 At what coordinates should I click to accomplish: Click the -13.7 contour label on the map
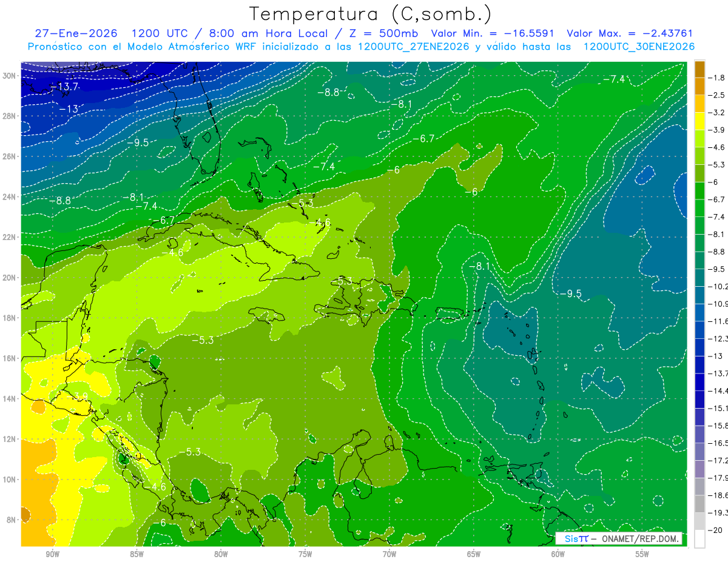coord(64,87)
